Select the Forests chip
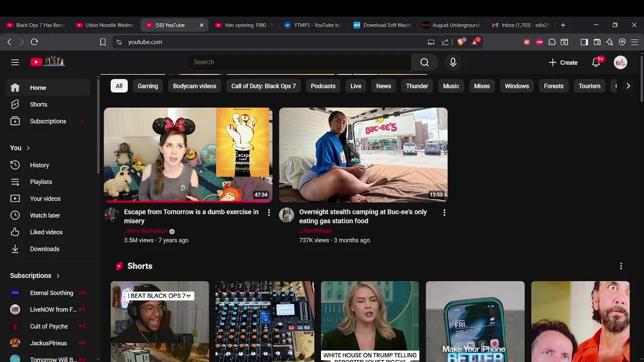Image resolution: width=644 pixels, height=362 pixels. tap(553, 86)
